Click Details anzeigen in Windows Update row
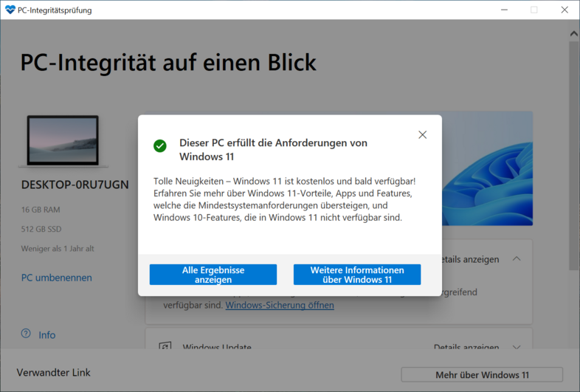Image resolution: width=580 pixels, height=392 pixels. (466, 347)
